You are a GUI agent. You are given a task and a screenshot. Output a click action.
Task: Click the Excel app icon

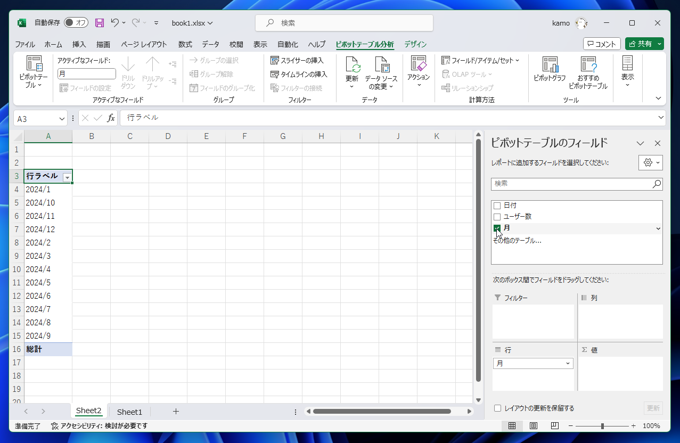pyautogui.click(x=22, y=23)
